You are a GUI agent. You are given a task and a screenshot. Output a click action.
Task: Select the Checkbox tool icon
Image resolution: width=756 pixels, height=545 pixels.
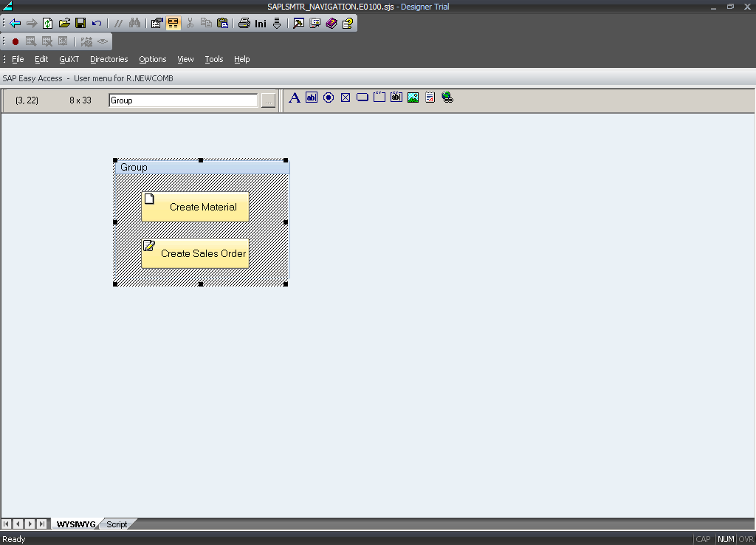pyautogui.click(x=345, y=97)
